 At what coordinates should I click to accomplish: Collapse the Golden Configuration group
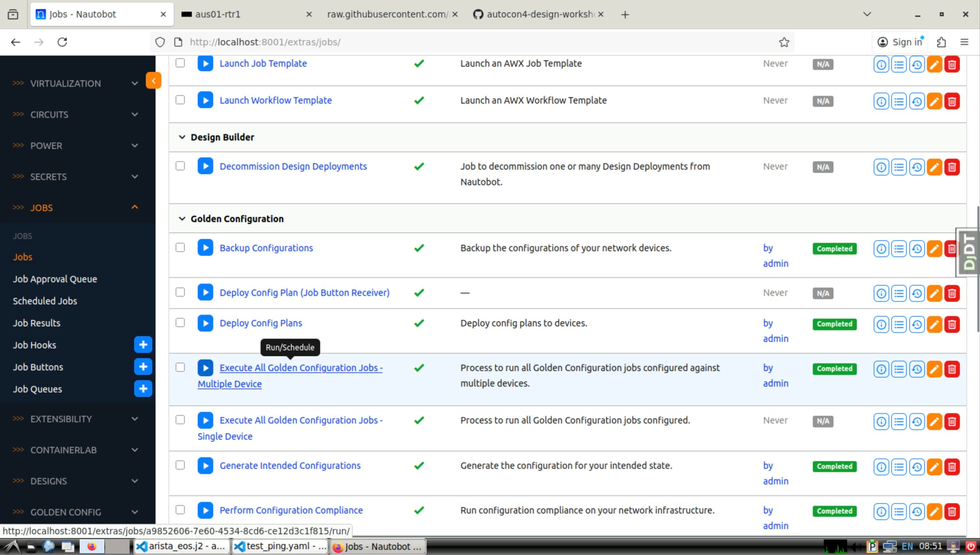click(x=182, y=219)
